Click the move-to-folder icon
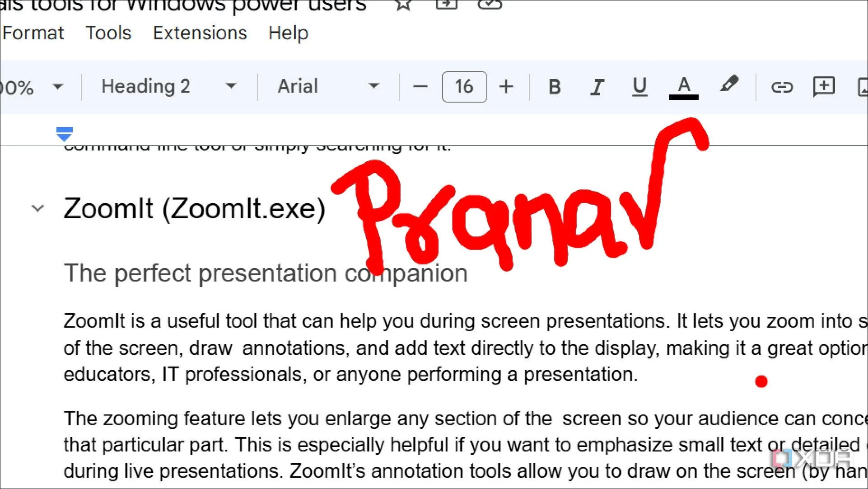 [x=446, y=5]
